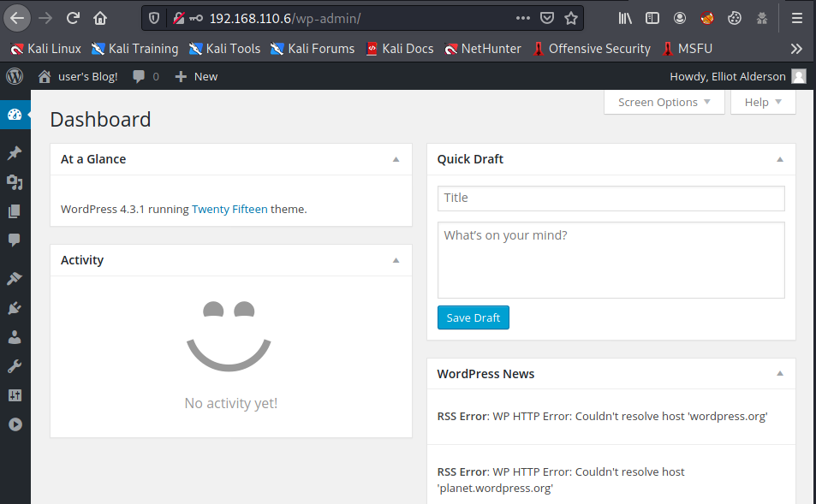Click the WordPress logo in admin bar

(x=15, y=76)
